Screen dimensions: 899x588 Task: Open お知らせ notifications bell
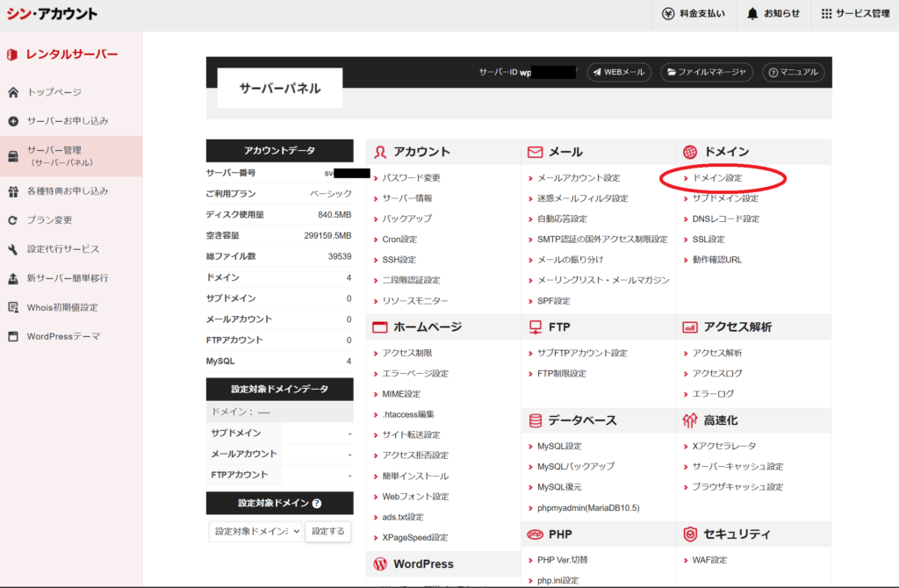(752, 14)
